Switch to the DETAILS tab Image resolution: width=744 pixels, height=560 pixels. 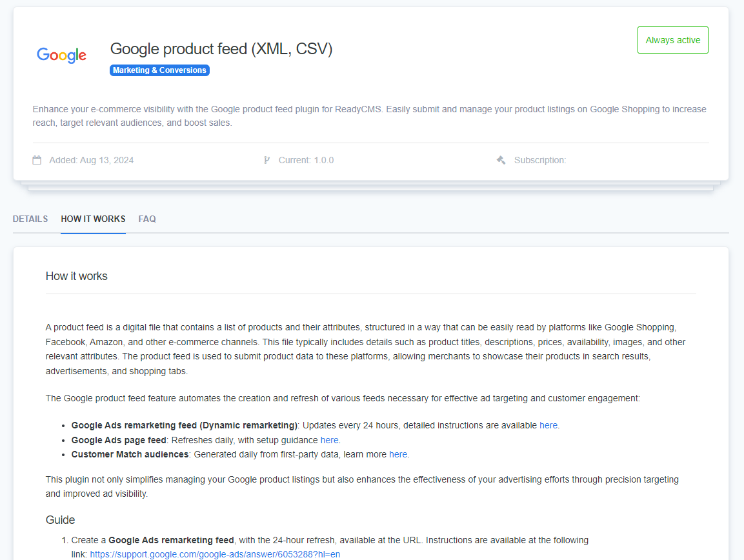[x=30, y=219]
